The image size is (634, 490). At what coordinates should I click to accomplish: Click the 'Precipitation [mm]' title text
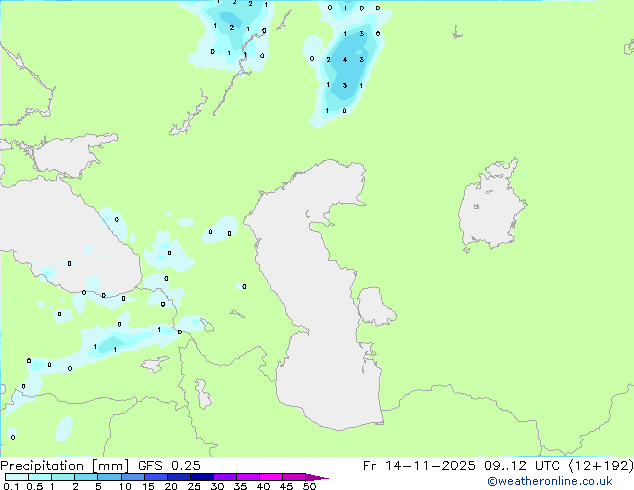pyautogui.click(x=64, y=466)
